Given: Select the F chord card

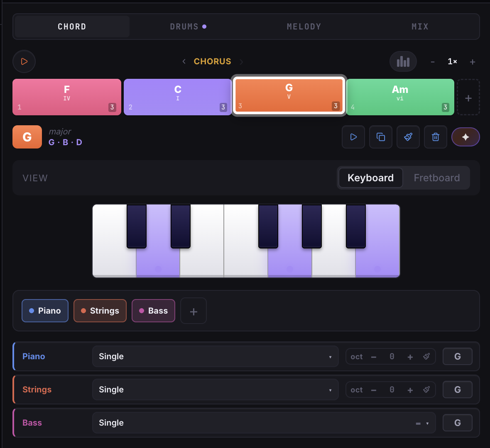Looking at the screenshot, I should [67, 97].
